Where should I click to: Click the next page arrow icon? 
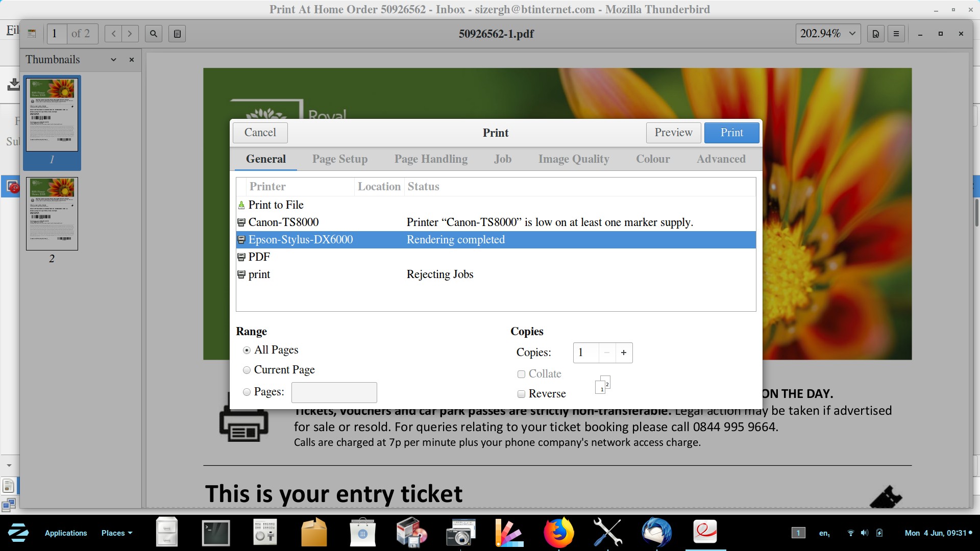pos(130,34)
